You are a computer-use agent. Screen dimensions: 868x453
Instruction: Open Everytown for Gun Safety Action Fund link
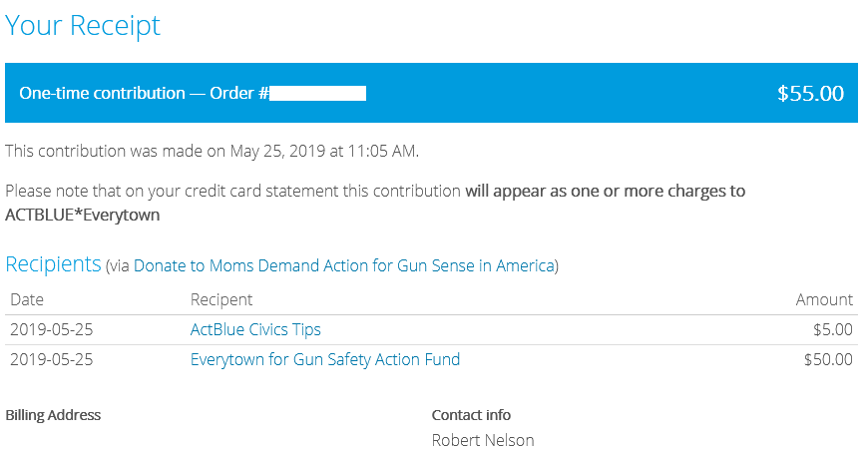point(325,359)
